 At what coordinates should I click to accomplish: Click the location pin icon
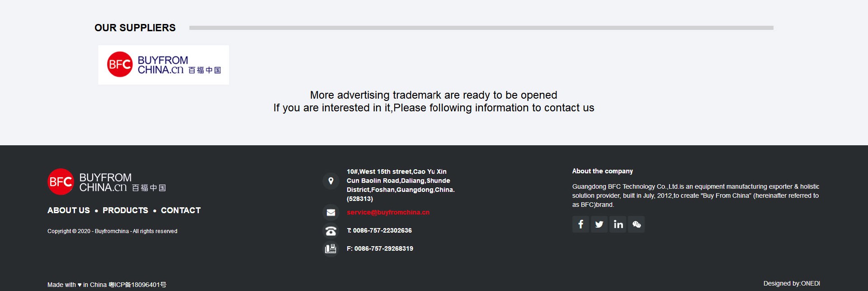[x=331, y=181]
